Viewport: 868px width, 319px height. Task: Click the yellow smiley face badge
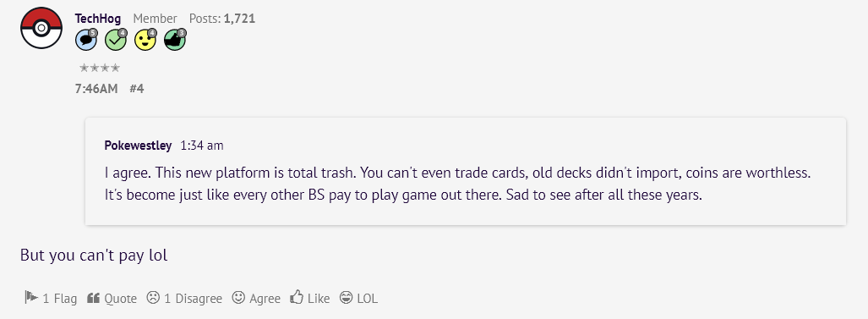coord(145,40)
